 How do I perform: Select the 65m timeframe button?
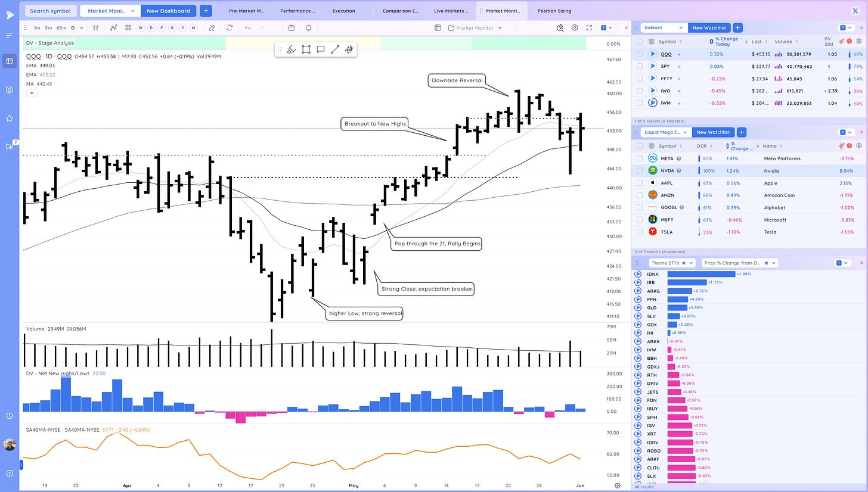pos(61,27)
